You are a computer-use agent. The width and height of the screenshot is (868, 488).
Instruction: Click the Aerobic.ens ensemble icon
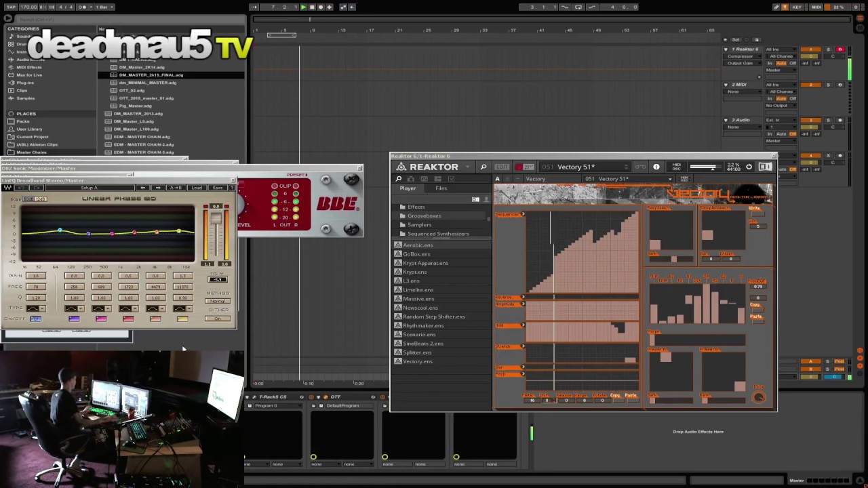coord(398,245)
